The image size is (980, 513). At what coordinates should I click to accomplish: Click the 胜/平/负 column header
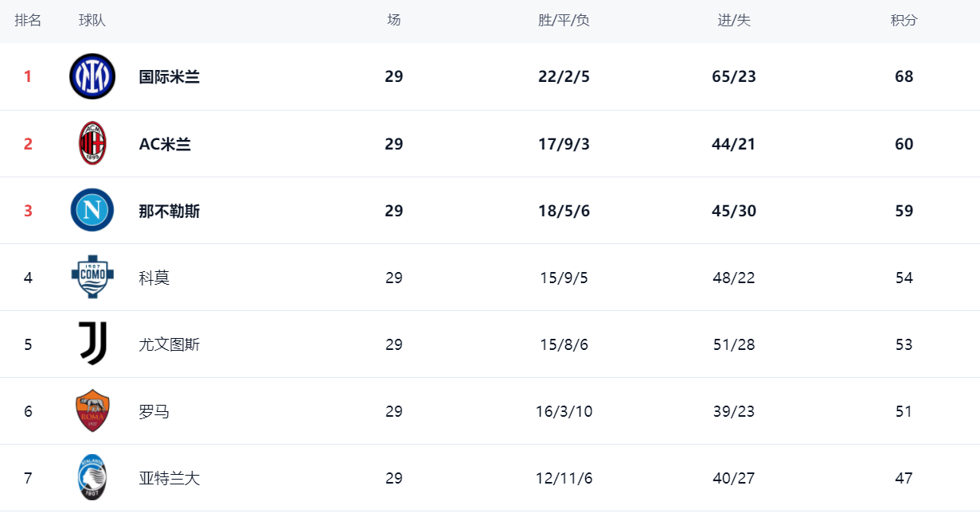click(564, 21)
